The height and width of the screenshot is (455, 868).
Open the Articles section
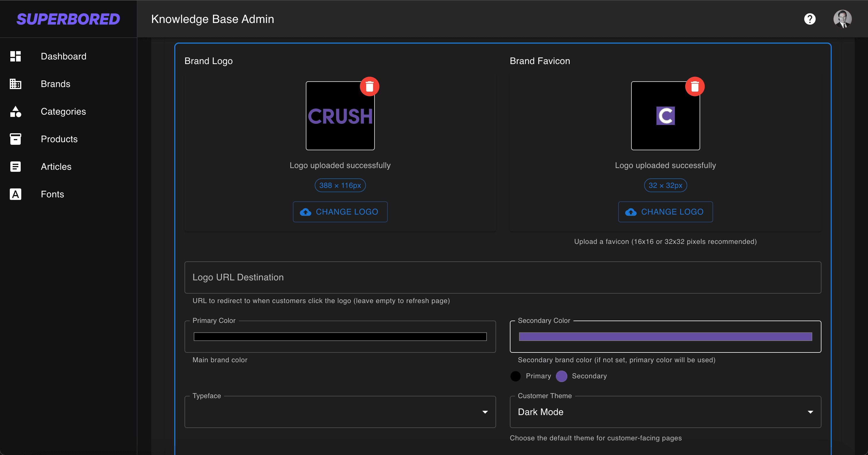[x=56, y=166]
